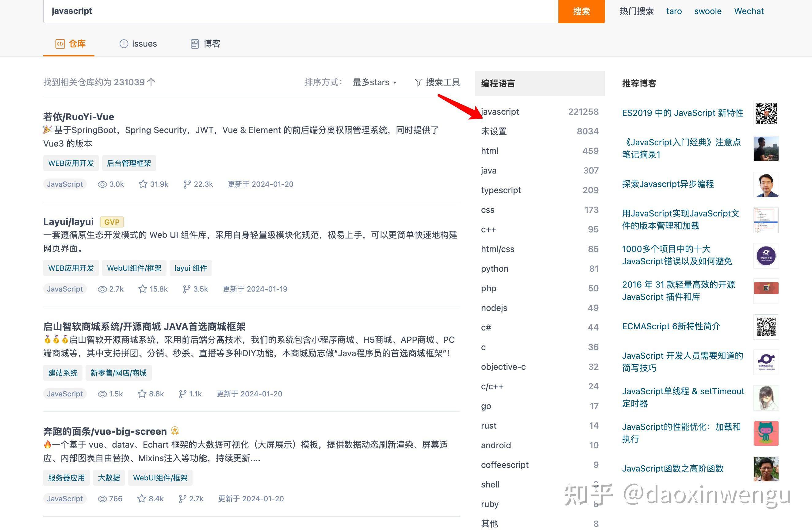Open the Layui/layui repository
Viewport: 812px width, 531px height.
68,222
